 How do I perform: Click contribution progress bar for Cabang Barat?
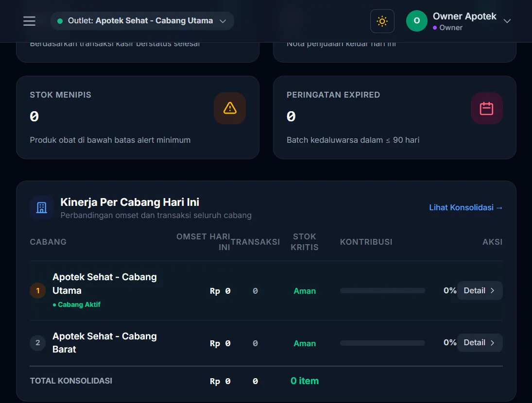382,343
